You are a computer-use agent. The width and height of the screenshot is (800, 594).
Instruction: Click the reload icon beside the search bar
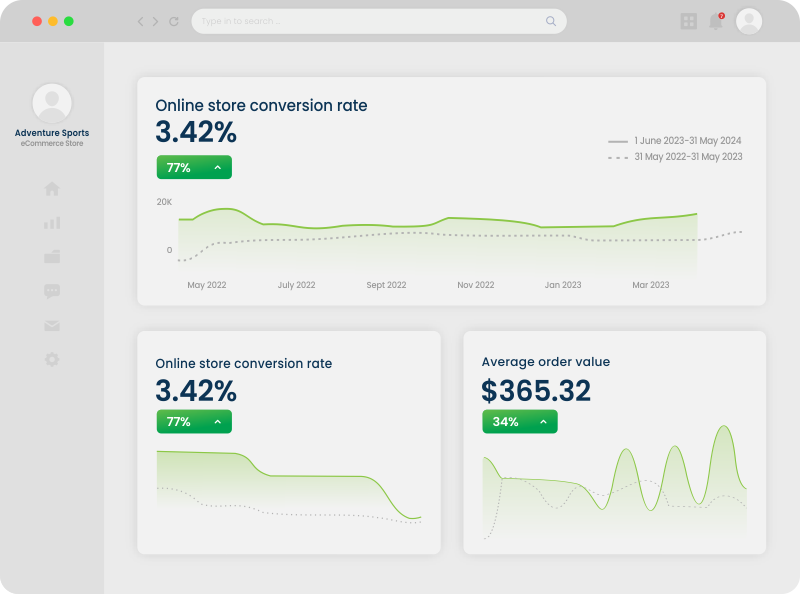click(174, 21)
